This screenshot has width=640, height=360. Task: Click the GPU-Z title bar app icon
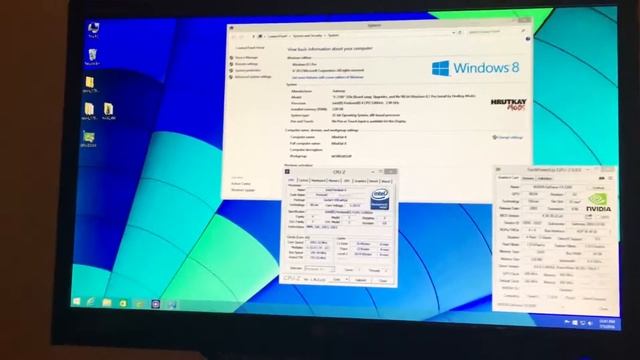pyautogui.click(x=498, y=169)
